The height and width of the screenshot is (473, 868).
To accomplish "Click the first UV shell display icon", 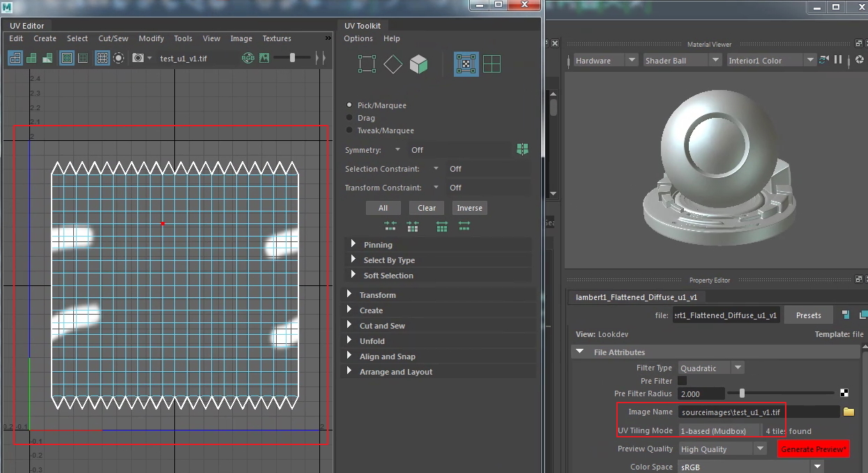I will click(x=15, y=58).
